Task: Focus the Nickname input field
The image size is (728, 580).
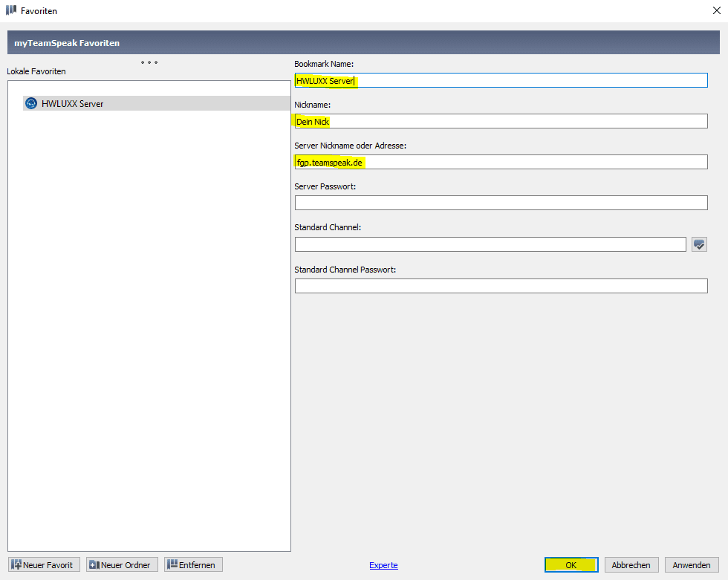Action: point(501,121)
